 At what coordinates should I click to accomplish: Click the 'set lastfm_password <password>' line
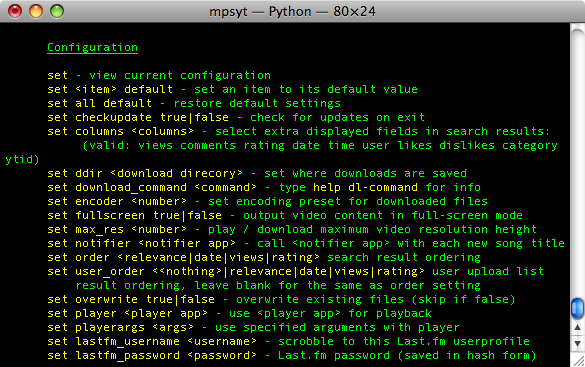(292, 355)
